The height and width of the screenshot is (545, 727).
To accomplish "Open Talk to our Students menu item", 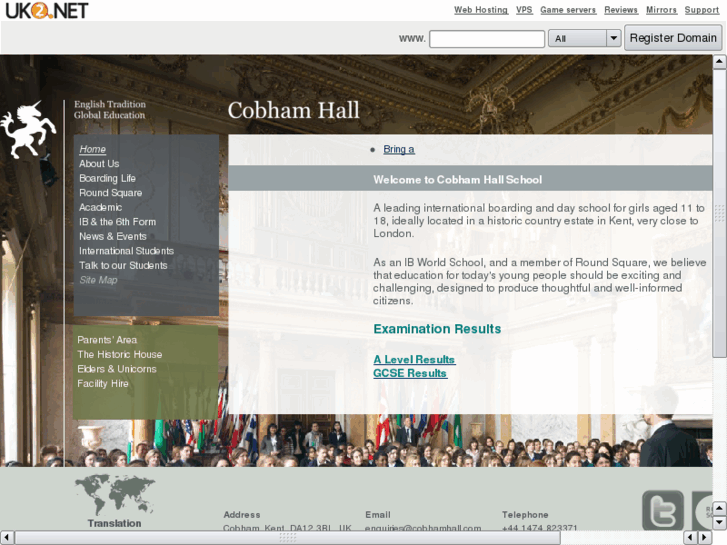I will pyautogui.click(x=123, y=265).
